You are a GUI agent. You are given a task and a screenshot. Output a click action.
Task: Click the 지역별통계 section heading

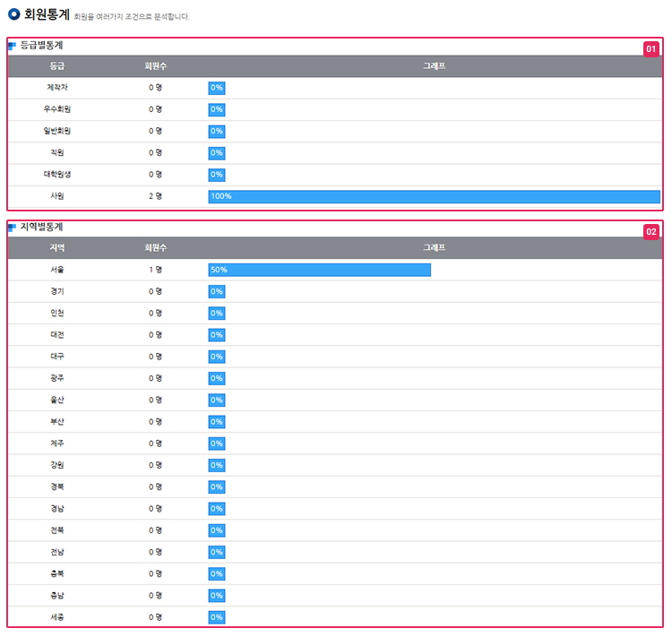(x=41, y=227)
